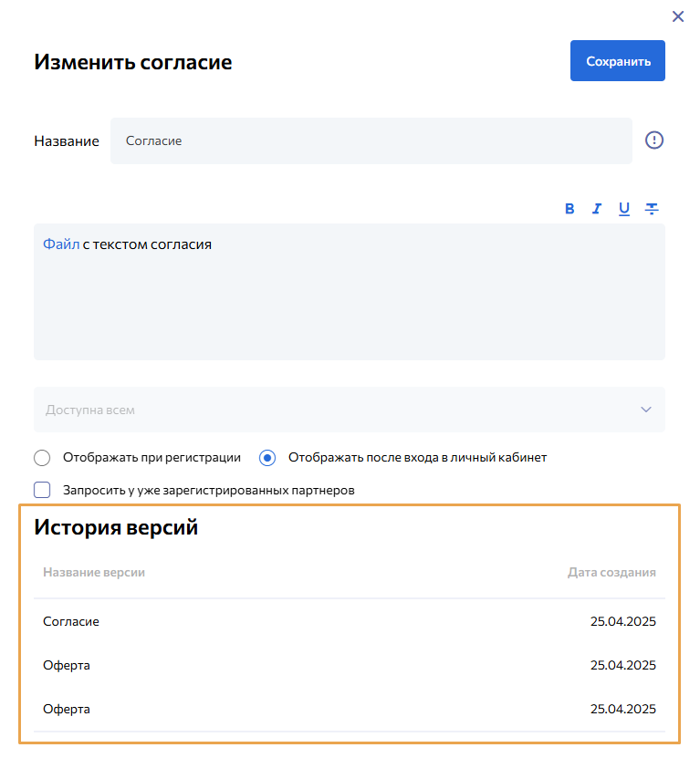This screenshot has height=758, width=700.
Task: Toggle italic text formatting
Action: [x=597, y=209]
